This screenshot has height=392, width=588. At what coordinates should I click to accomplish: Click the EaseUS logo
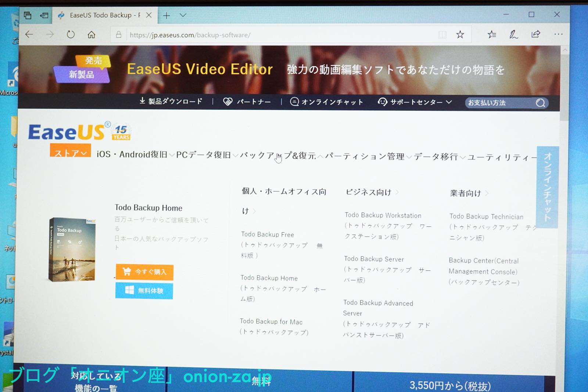[x=69, y=132]
